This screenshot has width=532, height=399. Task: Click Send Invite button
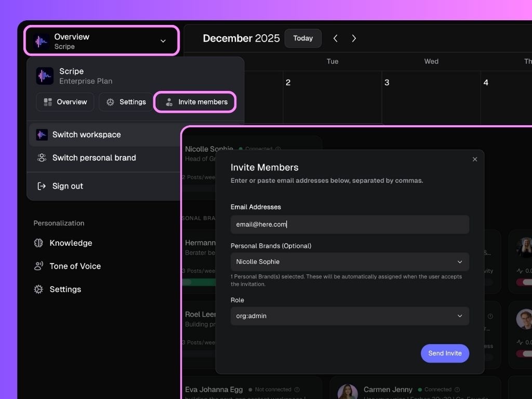point(445,353)
